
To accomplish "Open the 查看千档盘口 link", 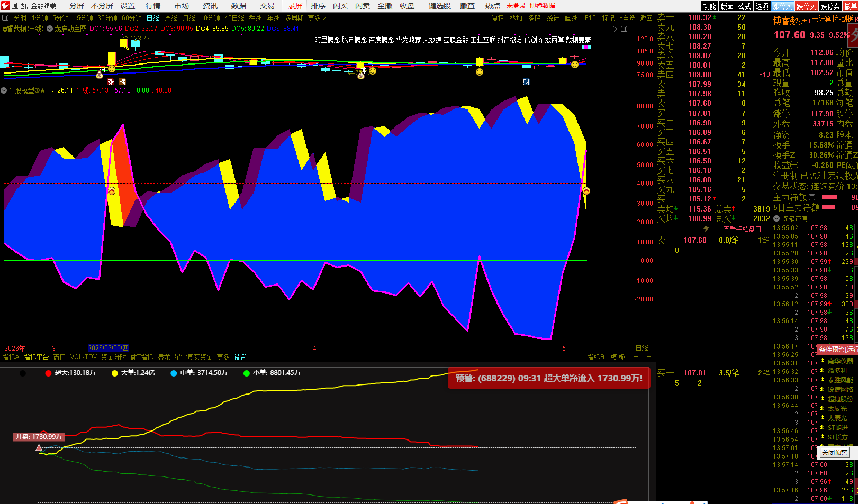I will 742,229.
